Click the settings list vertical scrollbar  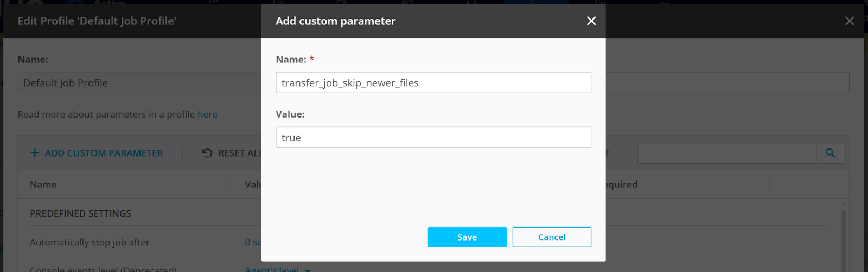[843, 238]
